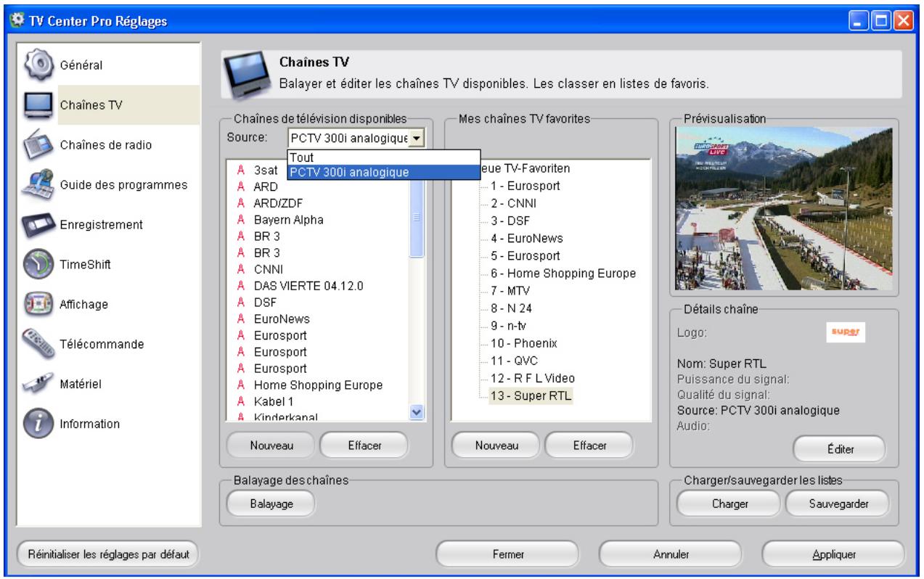Click the Fermer button
Viewport: 924px width, 579px height.
click(x=507, y=554)
